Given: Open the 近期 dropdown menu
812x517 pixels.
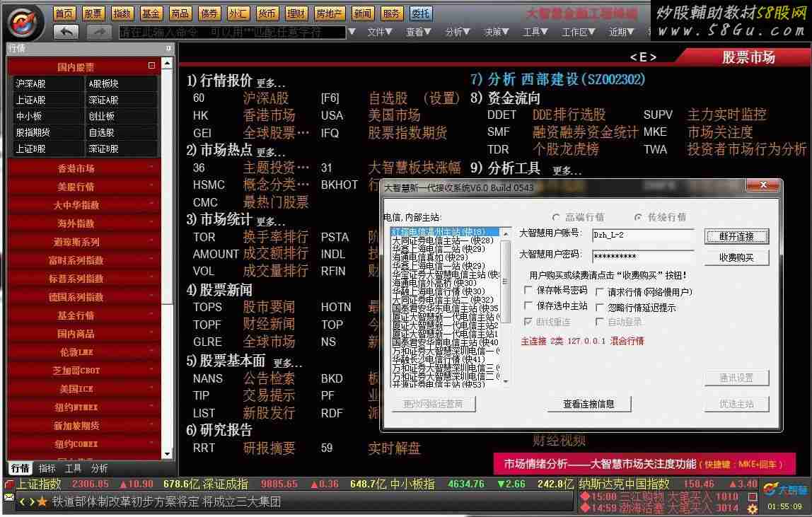Looking at the screenshot, I should point(622,32).
